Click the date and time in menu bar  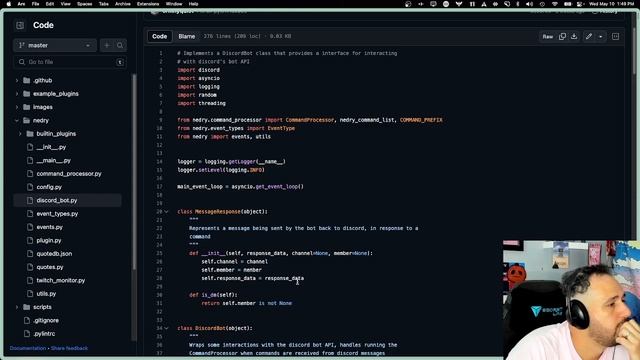click(611, 4)
